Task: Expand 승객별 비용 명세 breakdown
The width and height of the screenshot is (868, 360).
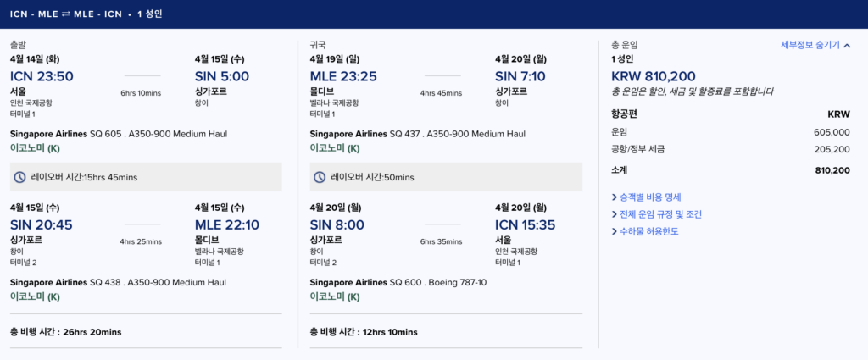Action: point(650,197)
